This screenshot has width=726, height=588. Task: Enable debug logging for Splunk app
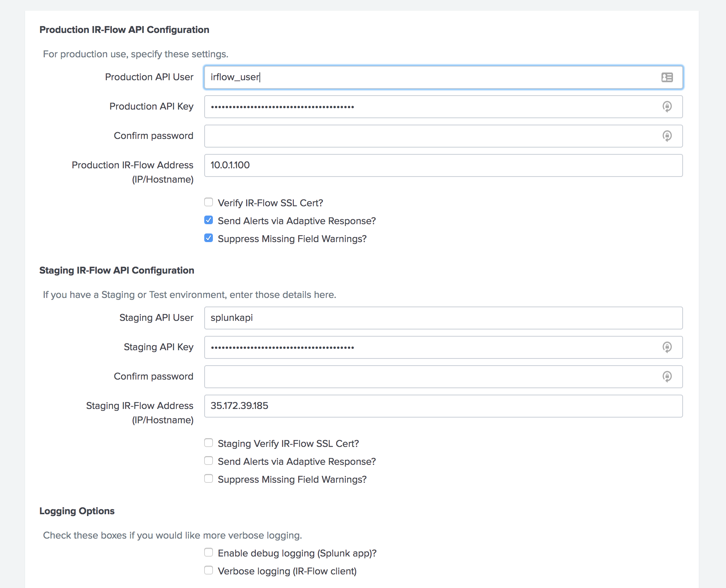pyautogui.click(x=209, y=553)
